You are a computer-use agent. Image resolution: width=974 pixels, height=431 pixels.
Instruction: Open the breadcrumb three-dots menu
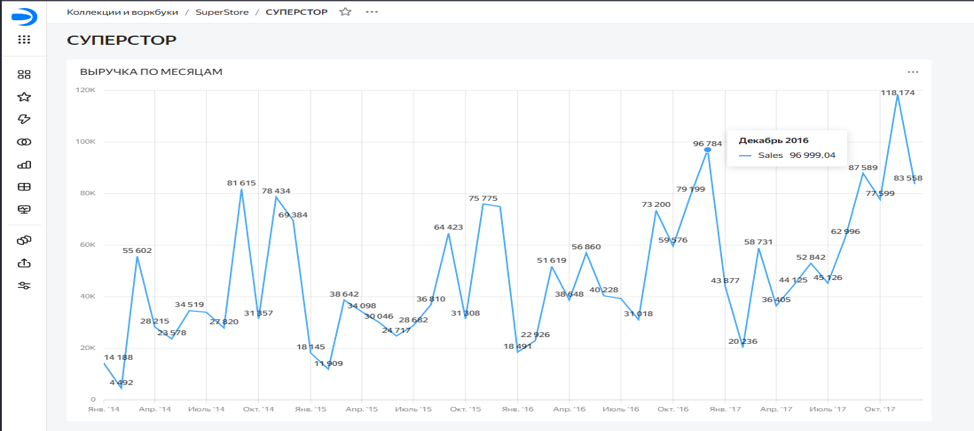click(371, 12)
